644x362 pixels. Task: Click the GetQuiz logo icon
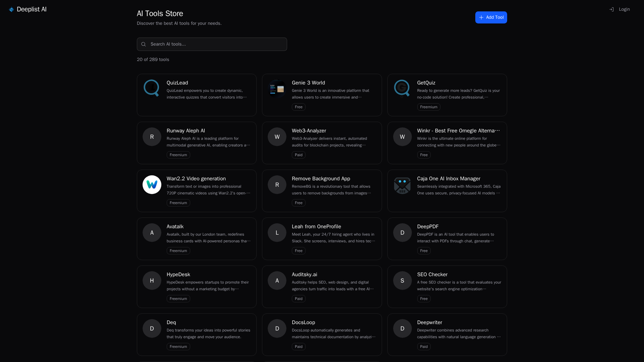402,88
